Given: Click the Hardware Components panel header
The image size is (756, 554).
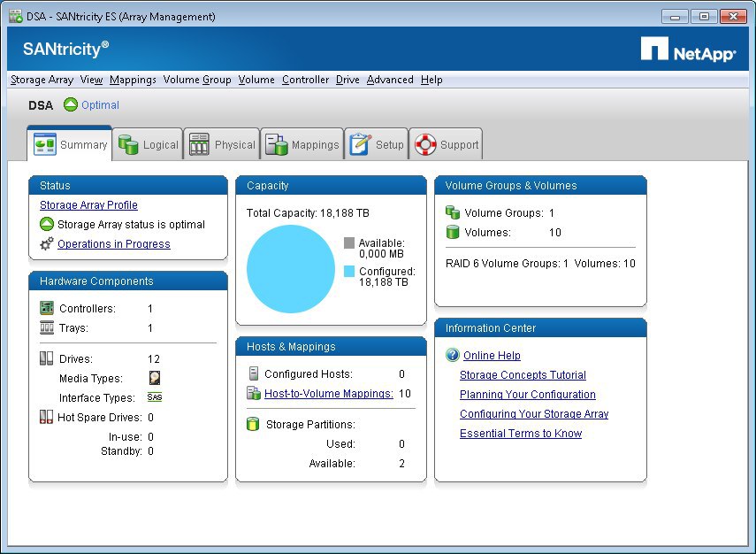Looking at the screenshot, I should (x=127, y=281).
